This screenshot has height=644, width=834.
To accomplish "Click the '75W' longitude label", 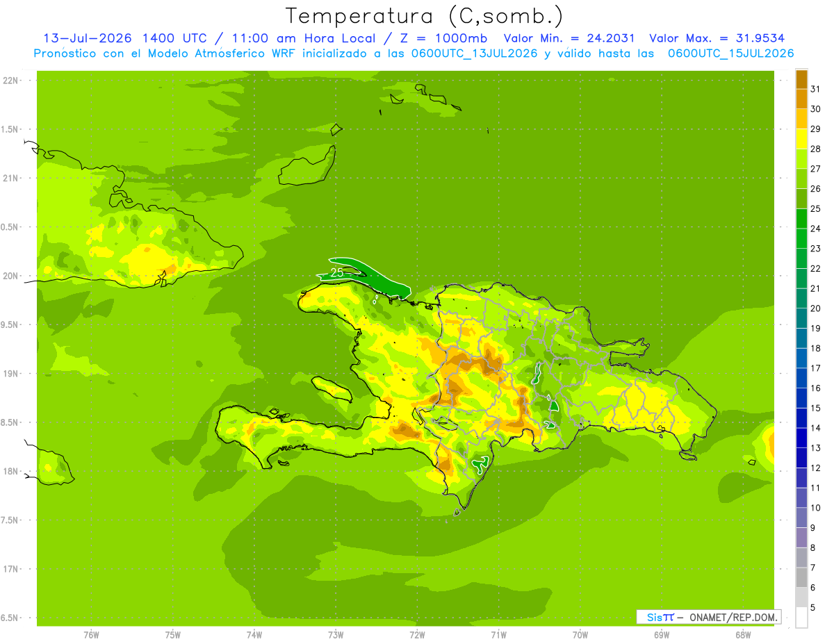I will [x=173, y=634].
